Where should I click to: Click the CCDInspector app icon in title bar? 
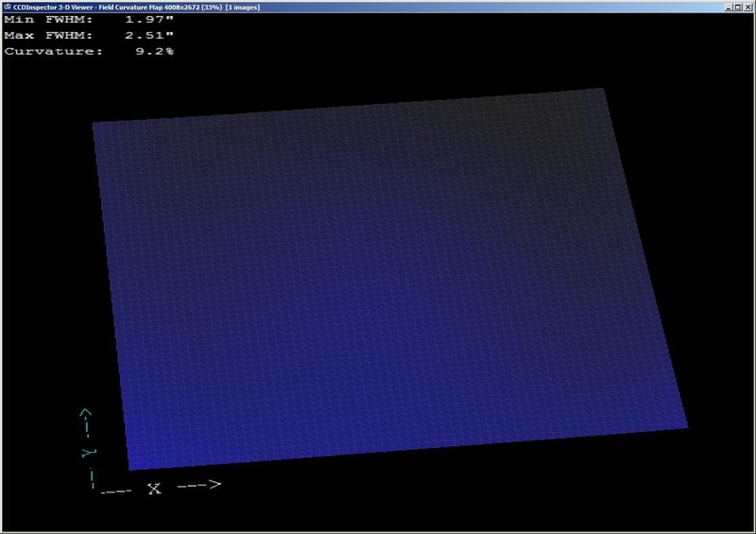pos(7,7)
